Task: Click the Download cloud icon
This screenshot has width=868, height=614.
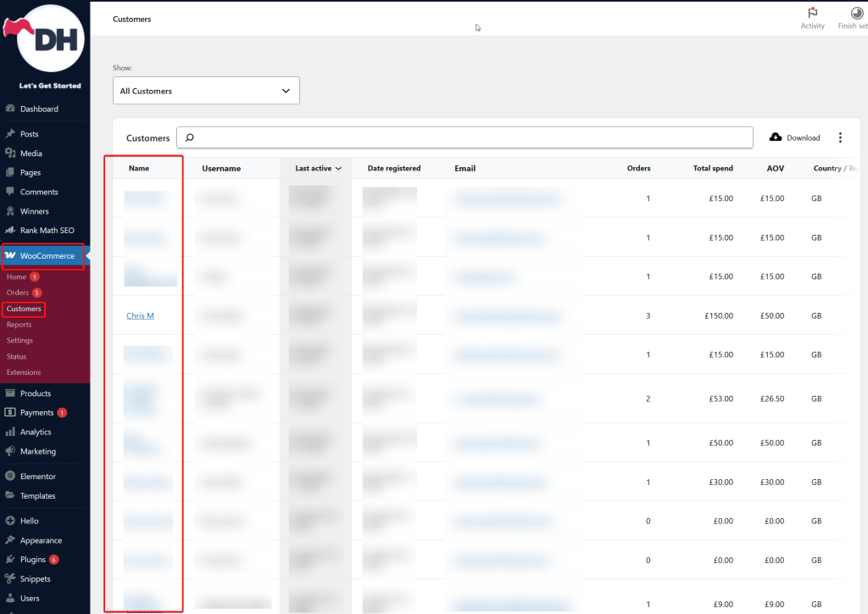Action: coord(775,137)
